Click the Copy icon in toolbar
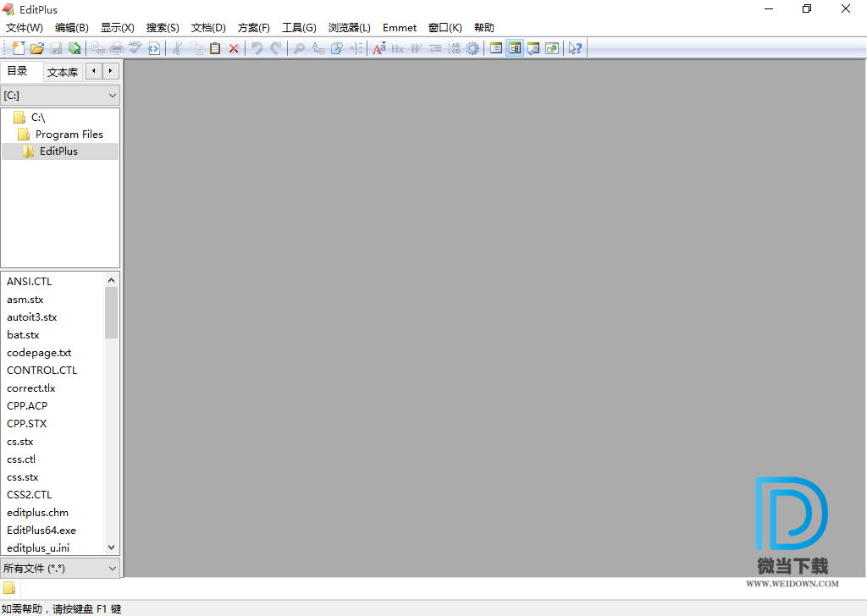Screen dimensions: 867x616 click(x=196, y=48)
